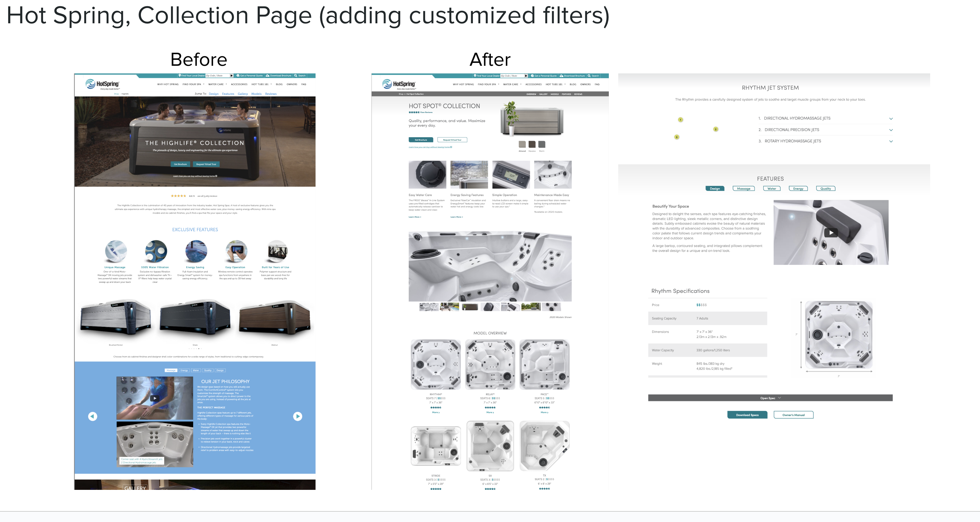980x522 pixels.
Task: Click HotSpring logo in Before page
Action: tap(102, 84)
